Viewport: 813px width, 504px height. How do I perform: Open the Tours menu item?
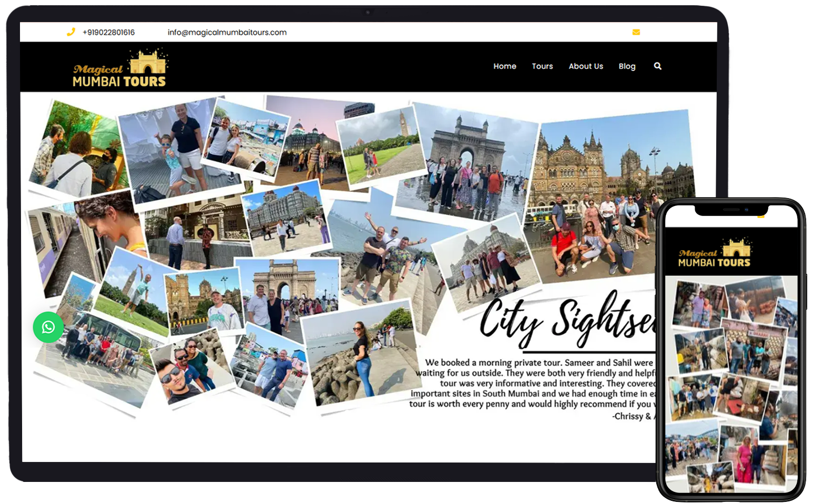point(542,66)
